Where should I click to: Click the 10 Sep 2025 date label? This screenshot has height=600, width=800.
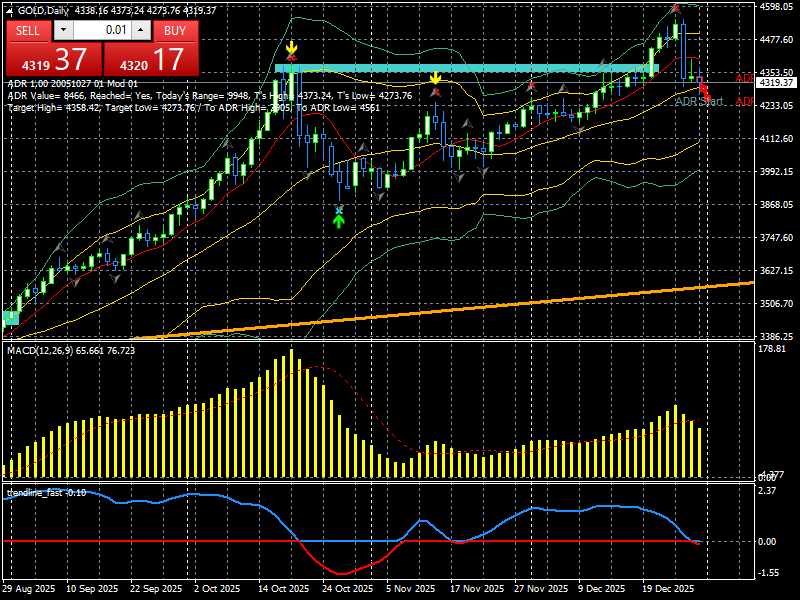point(92,589)
